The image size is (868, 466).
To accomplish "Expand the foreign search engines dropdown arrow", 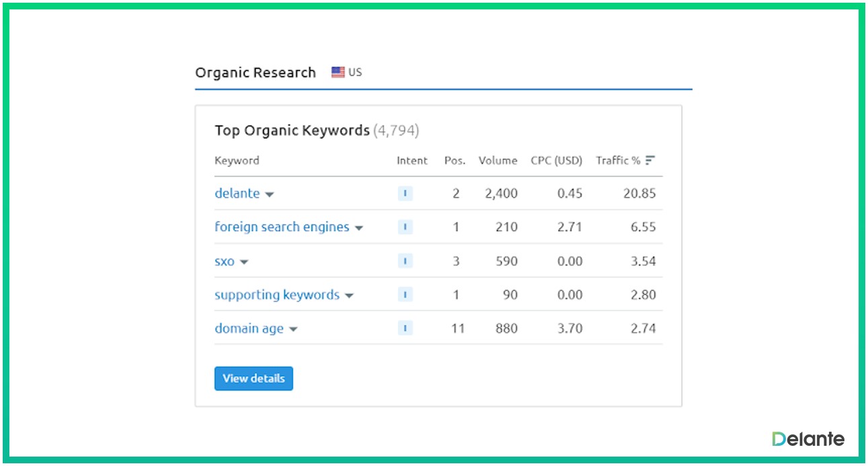I will 359,229.
